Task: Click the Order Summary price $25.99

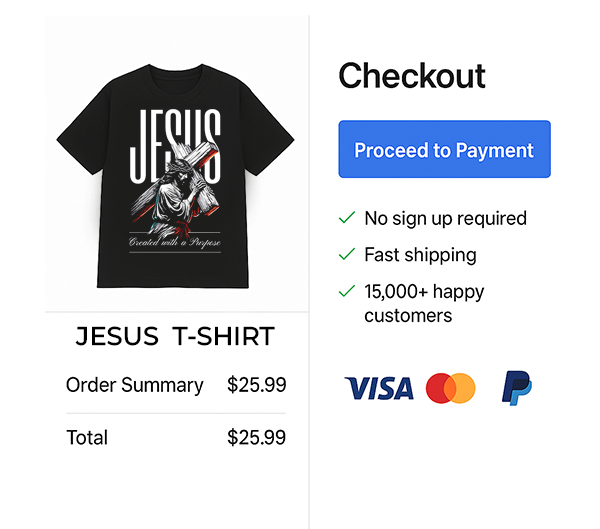Action: click(256, 384)
